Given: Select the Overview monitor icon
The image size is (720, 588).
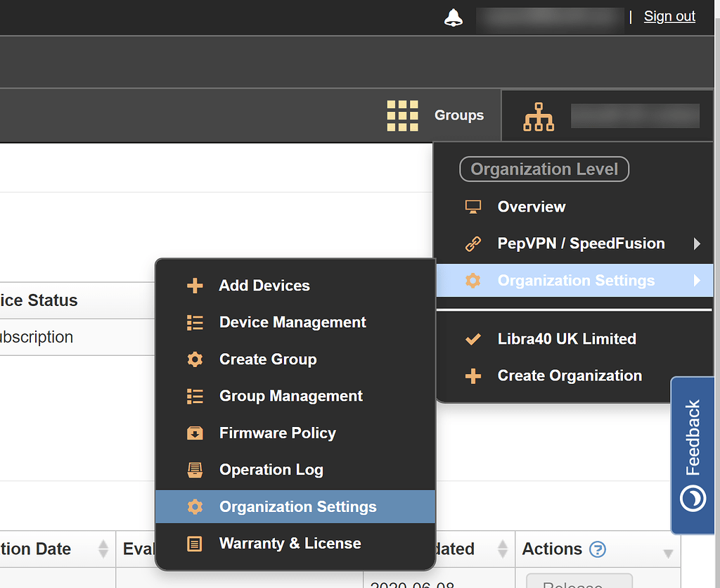Looking at the screenshot, I should coord(473,206).
